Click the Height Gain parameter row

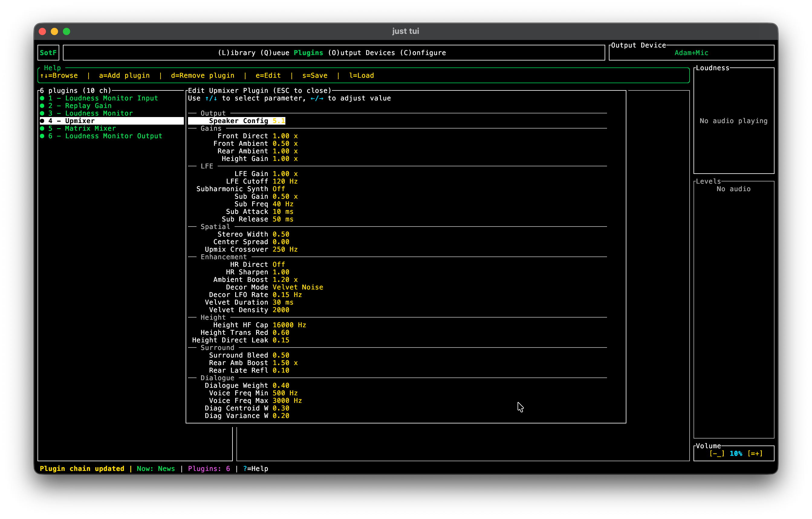pyautogui.click(x=260, y=158)
